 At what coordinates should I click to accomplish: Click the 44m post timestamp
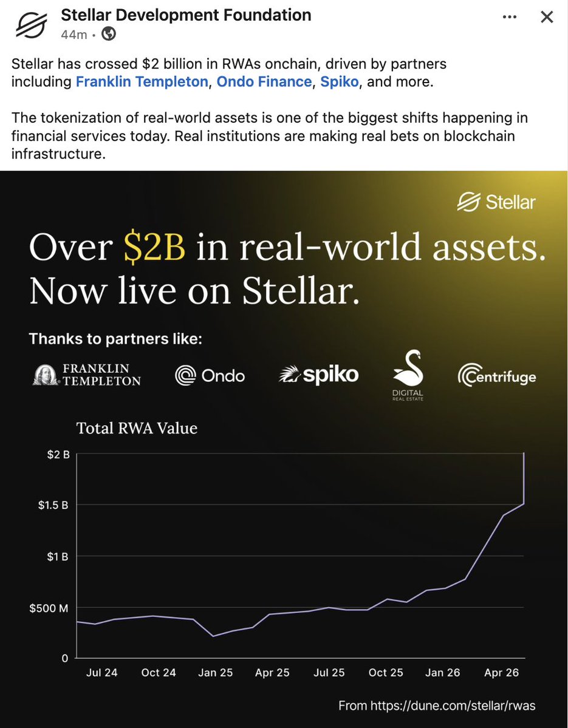coord(74,35)
